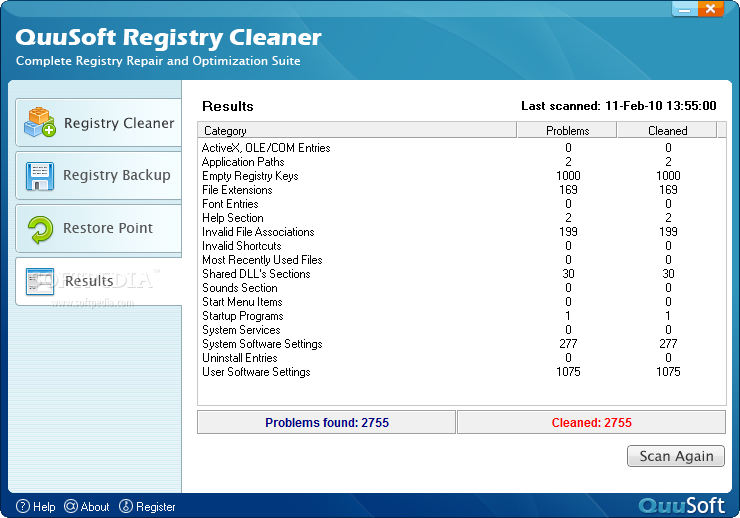
Task: Click the Registry Cleaner blocks icon
Action: [40, 122]
